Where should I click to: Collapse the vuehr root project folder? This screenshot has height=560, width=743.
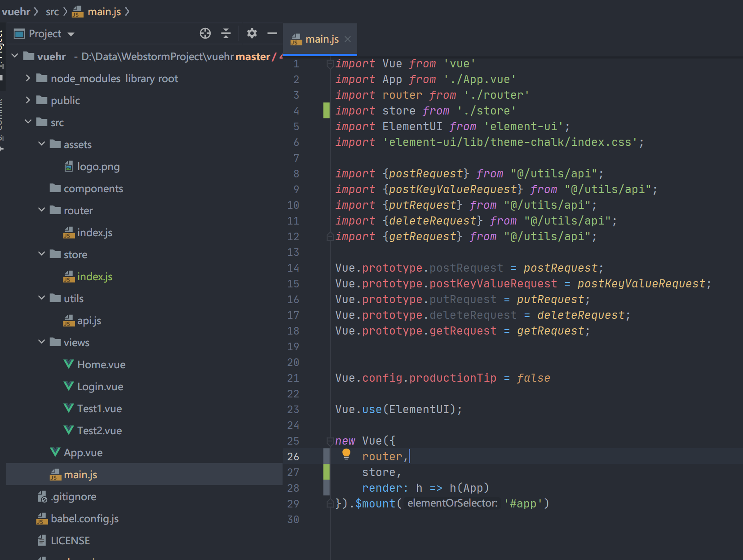15,56
